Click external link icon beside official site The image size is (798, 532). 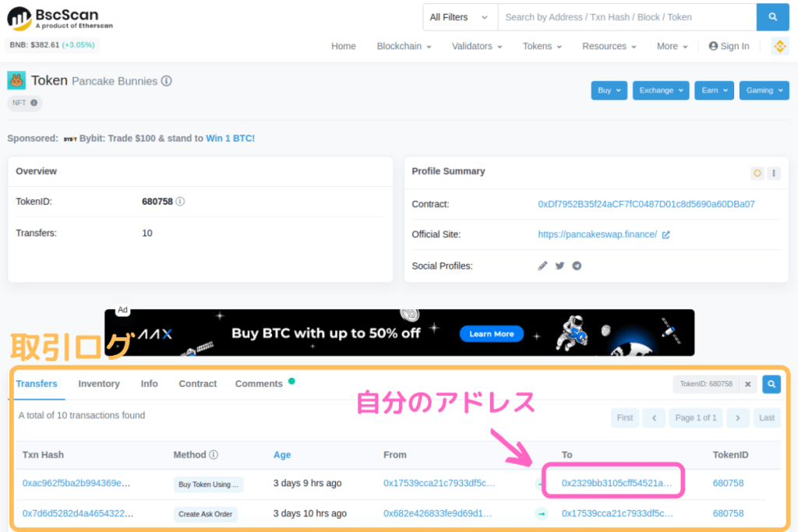[x=666, y=234]
